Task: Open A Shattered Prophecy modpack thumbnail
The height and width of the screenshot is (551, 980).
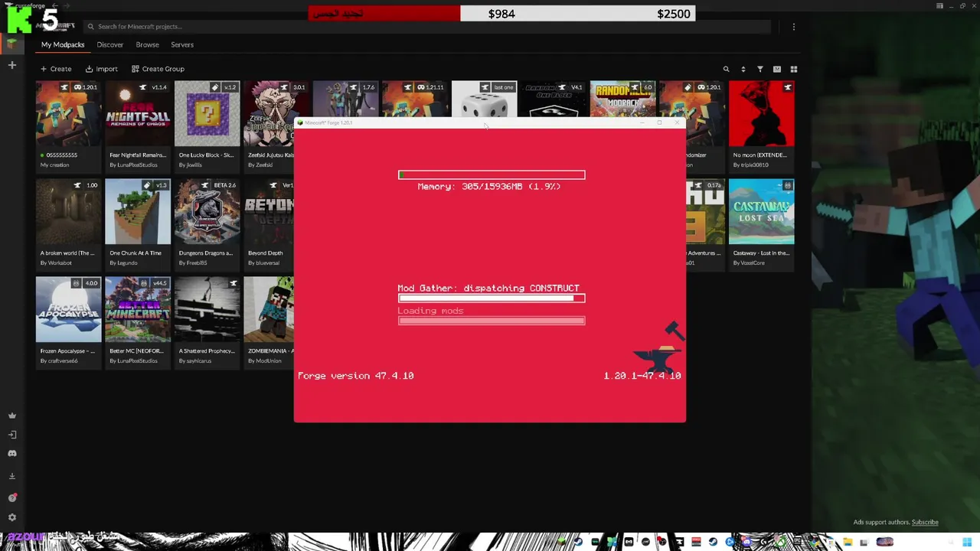Action: pos(207,309)
